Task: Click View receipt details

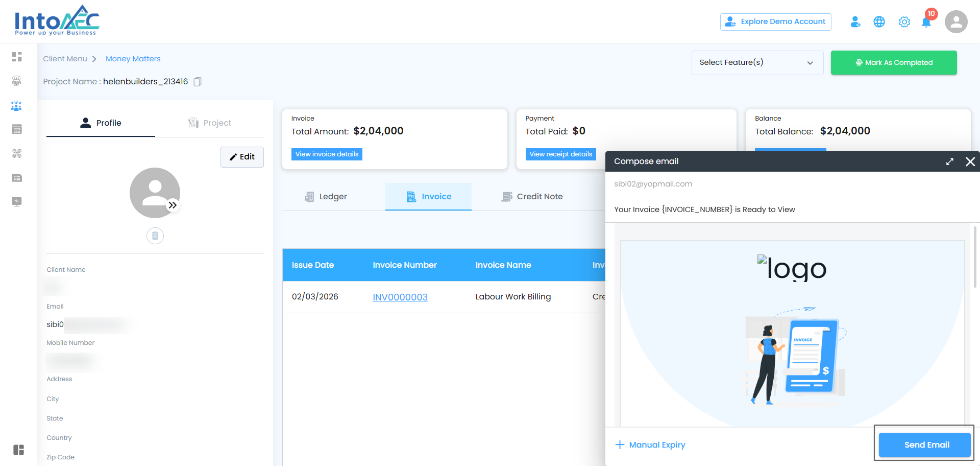Action: pos(561,154)
